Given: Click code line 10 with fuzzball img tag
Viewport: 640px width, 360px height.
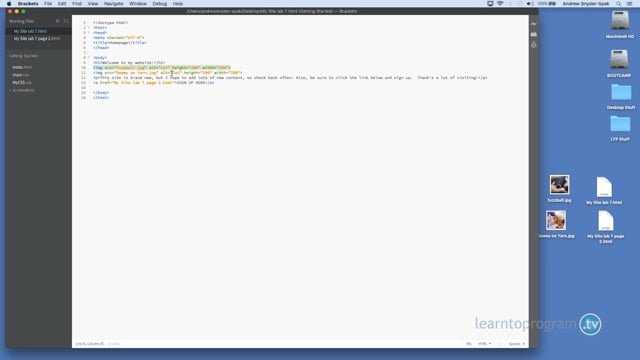Looking at the screenshot, I should 162,68.
